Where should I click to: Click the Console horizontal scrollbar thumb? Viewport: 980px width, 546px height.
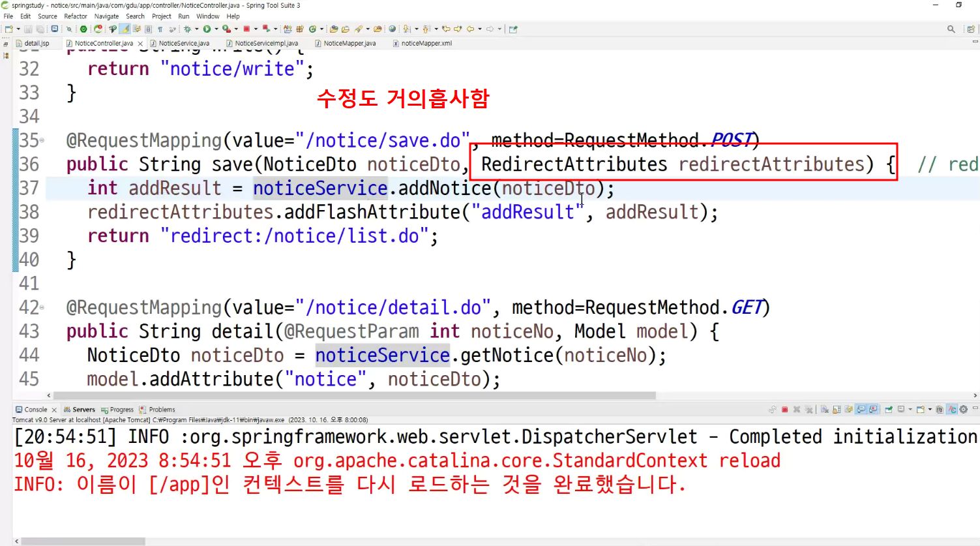coord(83,541)
